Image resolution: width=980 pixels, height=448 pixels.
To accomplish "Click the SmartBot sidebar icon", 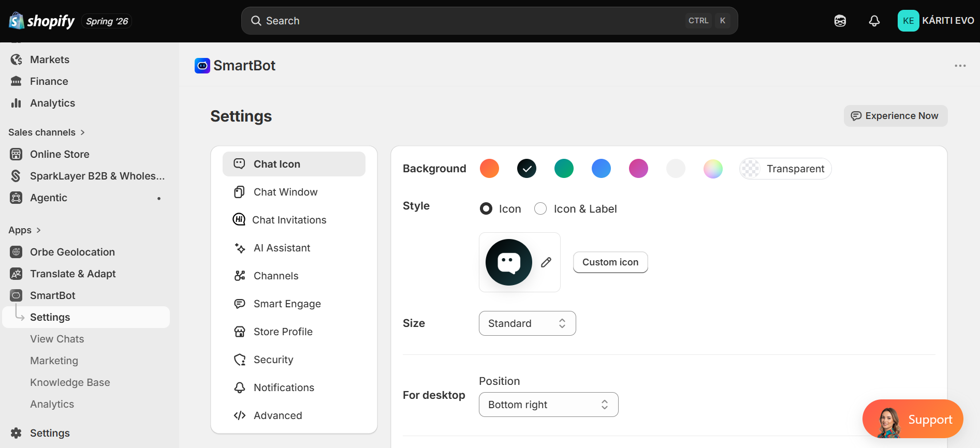I will click(x=17, y=295).
